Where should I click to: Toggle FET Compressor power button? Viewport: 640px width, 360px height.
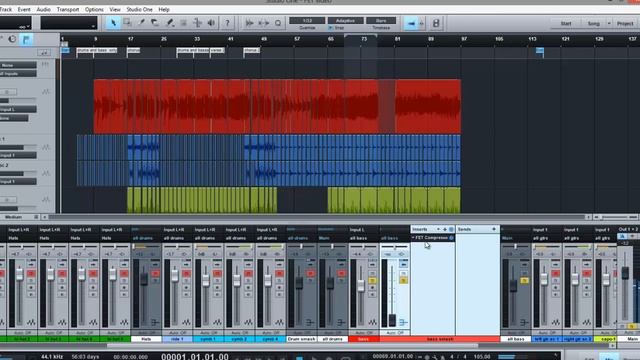click(451, 238)
